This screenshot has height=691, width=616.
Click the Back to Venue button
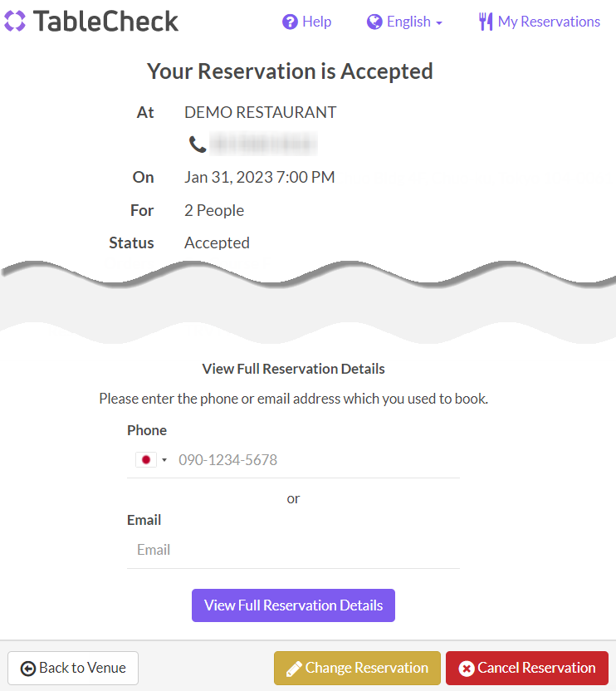pos(72,668)
